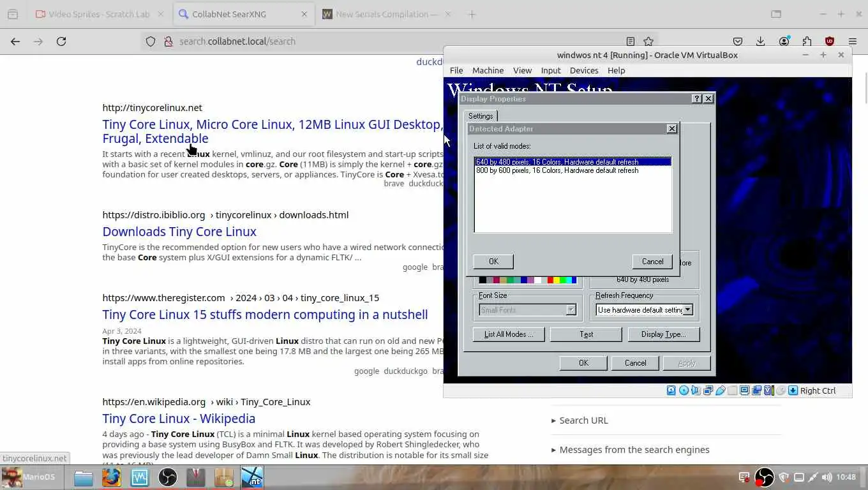Open VirtualBox Help menu

tap(617, 70)
